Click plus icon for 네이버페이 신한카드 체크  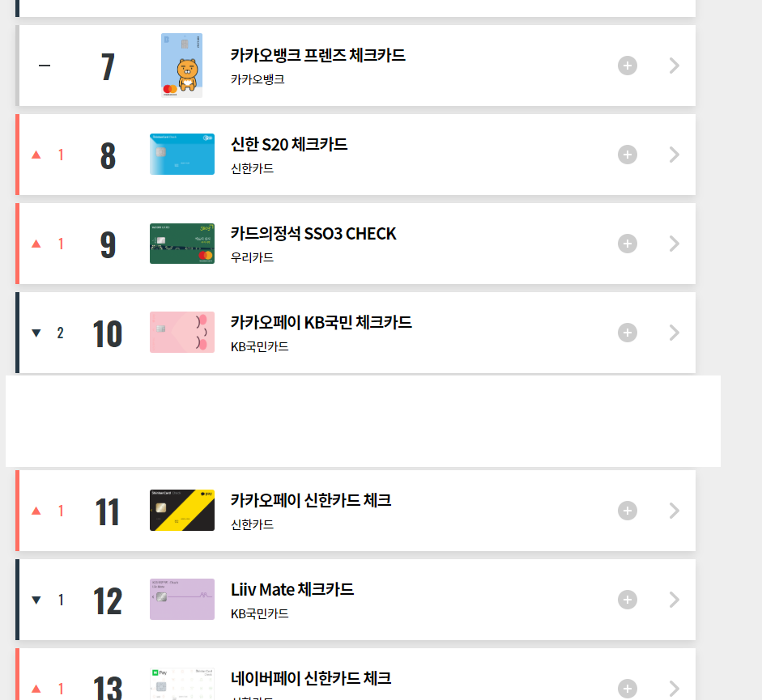[x=628, y=689]
